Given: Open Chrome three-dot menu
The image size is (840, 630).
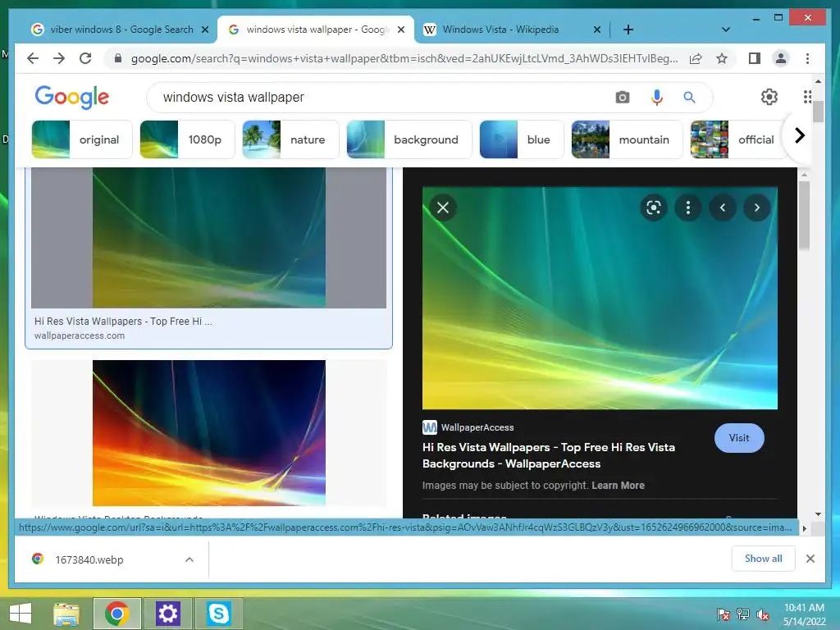Looking at the screenshot, I should [x=807, y=58].
